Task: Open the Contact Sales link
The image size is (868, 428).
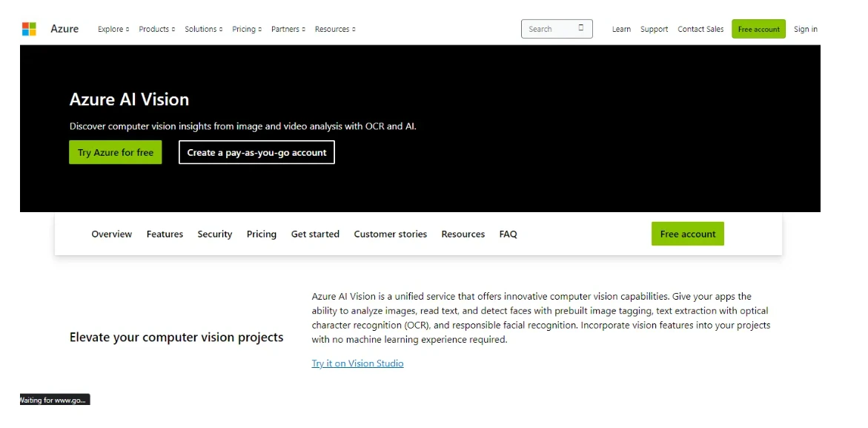Action: [x=700, y=29]
